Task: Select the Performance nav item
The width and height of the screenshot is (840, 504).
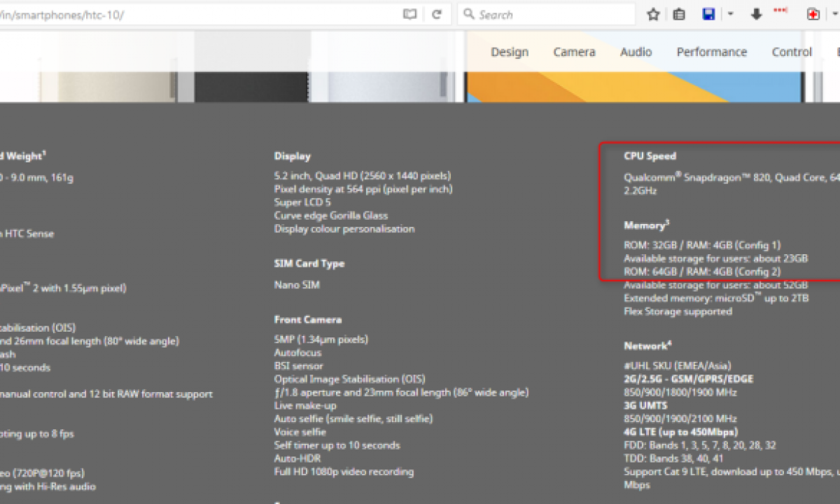Action: pyautogui.click(x=711, y=52)
